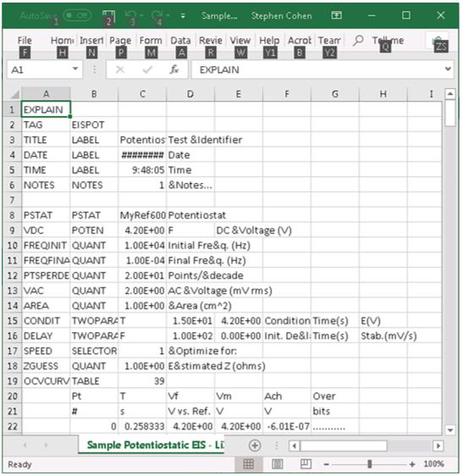
Task: Click the vertical scrollbar thumb
Action: (450, 113)
